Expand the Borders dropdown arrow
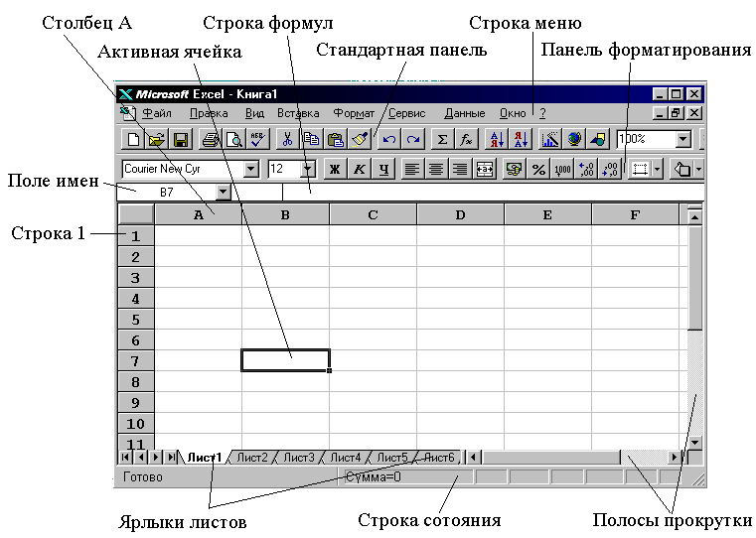 (x=658, y=169)
